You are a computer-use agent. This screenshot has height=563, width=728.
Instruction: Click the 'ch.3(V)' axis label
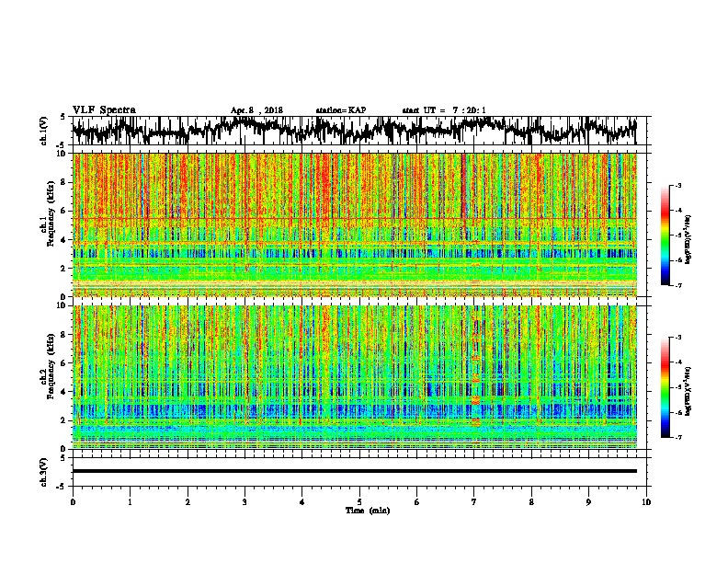[44, 473]
